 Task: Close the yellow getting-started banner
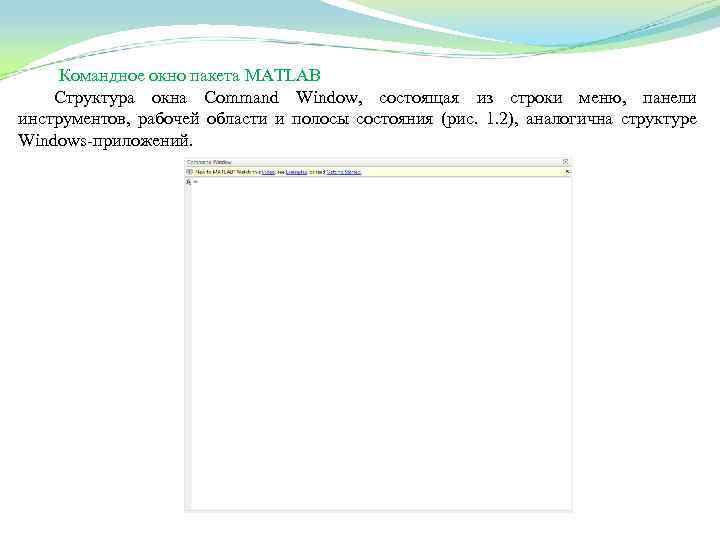568,172
